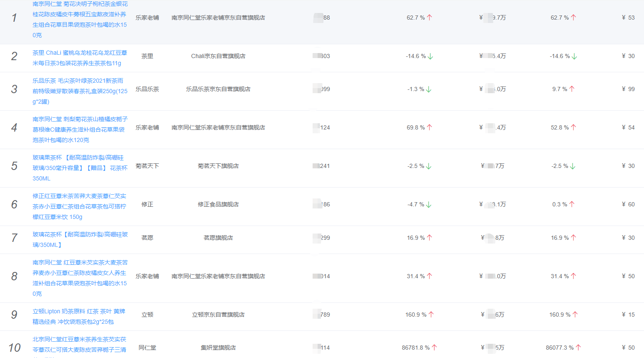Click the 乐品乐茶京东自营旗舰店 shop name
The height and width of the screenshot is (358, 644).
[218, 89]
